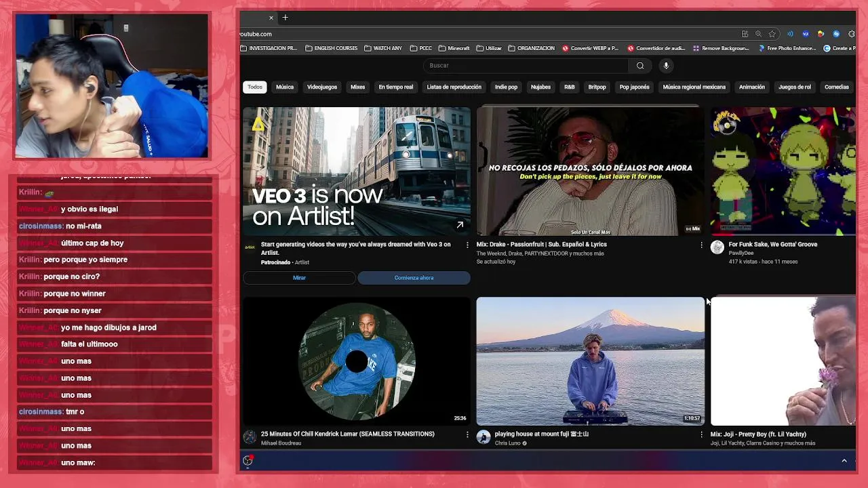Open options menu for Drake Passionfruit mix
This screenshot has height=488, width=868.
701,245
